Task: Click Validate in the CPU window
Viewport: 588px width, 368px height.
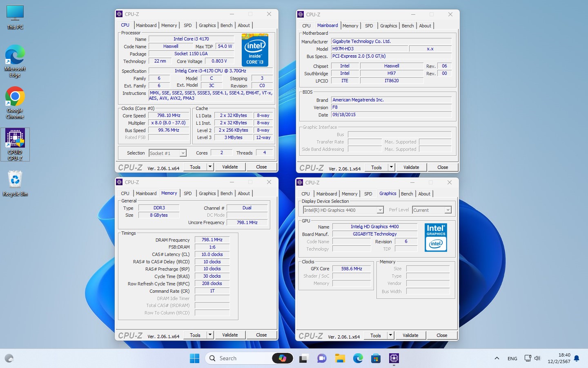Action: [230, 167]
